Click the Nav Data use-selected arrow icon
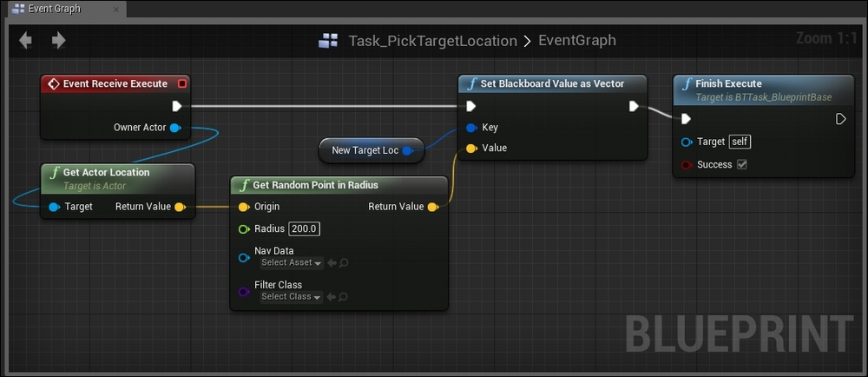Screen dimensions: 868x377 click(x=332, y=263)
